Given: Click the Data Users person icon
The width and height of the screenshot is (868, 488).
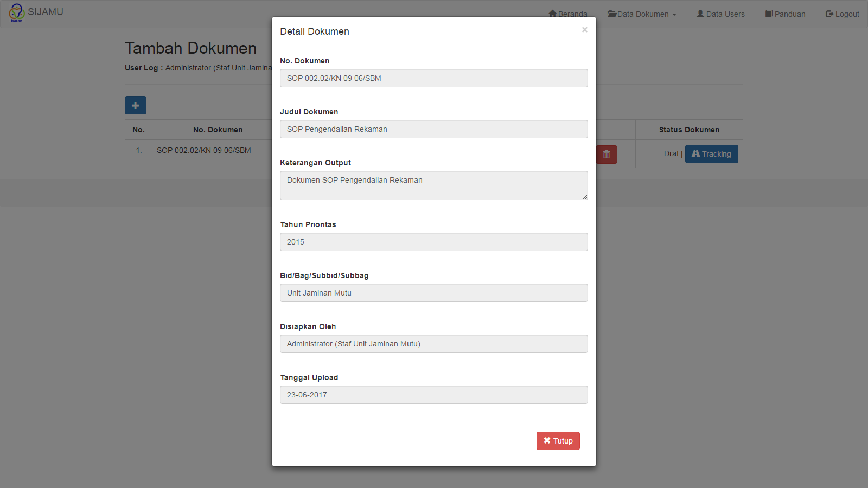Looking at the screenshot, I should point(700,14).
